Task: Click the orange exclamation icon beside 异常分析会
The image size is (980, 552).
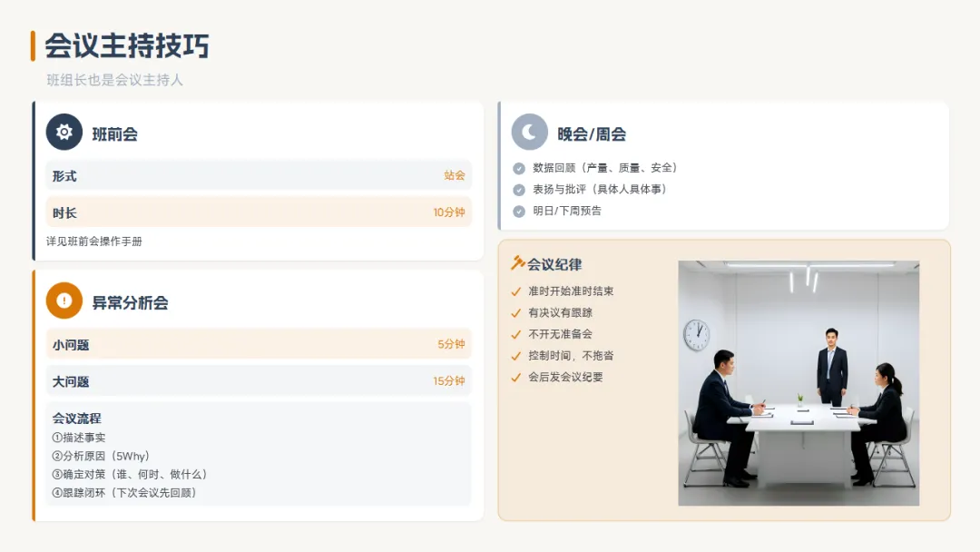Action: [x=64, y=301]
